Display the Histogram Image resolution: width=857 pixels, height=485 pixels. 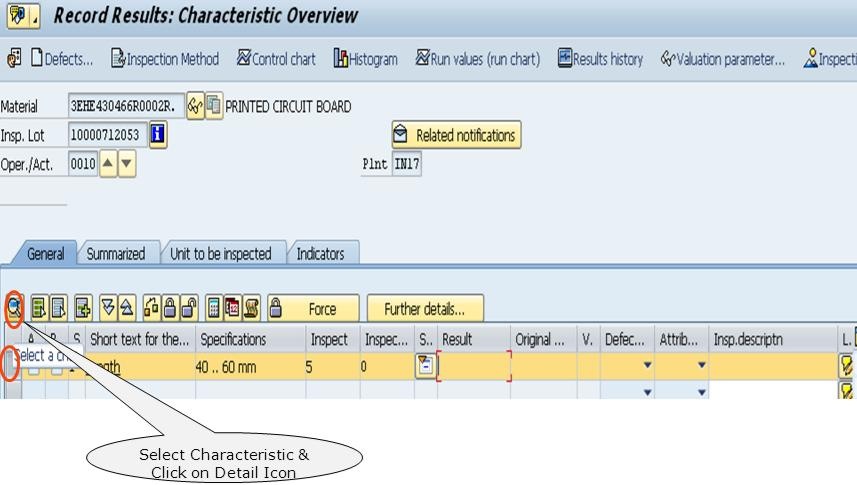coord(366,59)
